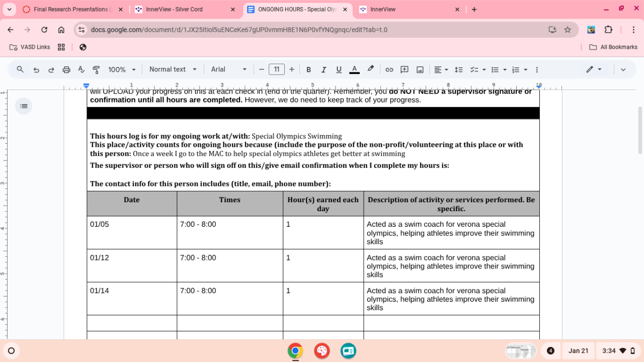Bookmark this page with the star

(568, 30)
